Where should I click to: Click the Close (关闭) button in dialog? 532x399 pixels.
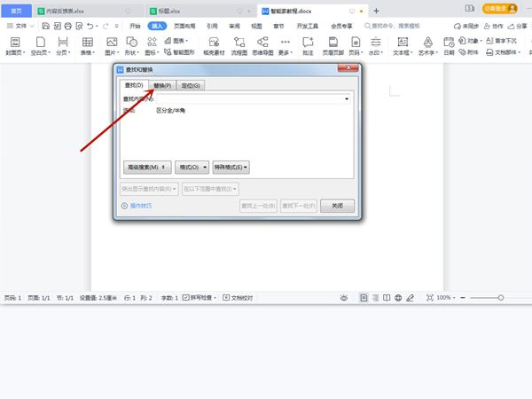(x=337, y=206)
